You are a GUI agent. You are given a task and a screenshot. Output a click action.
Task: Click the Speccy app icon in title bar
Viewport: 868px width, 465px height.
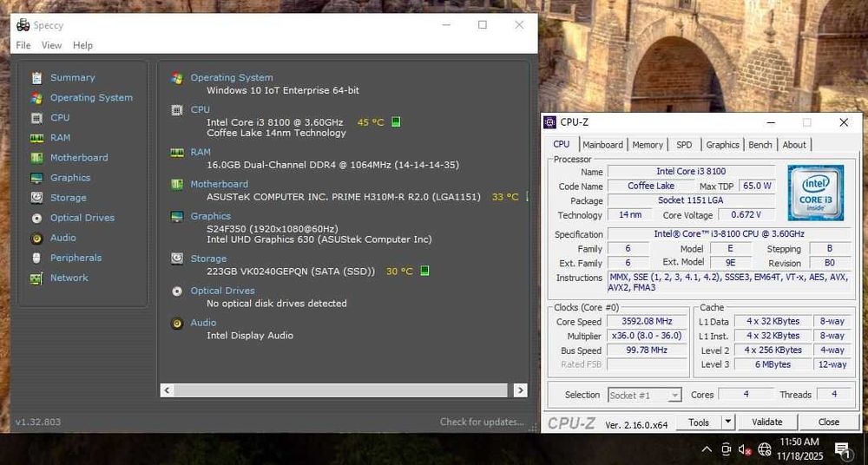(x=23, y=25)
